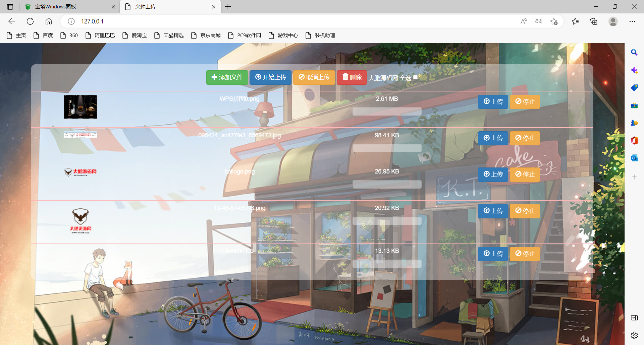Refresh the current page
The height and width of the screenshot is (345, 644).
30,21
